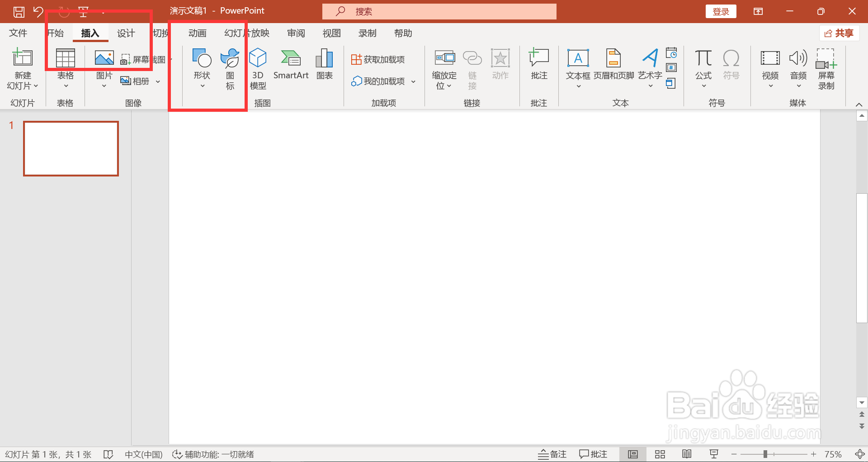
Task: Insert a video
Action: (770, 68)
